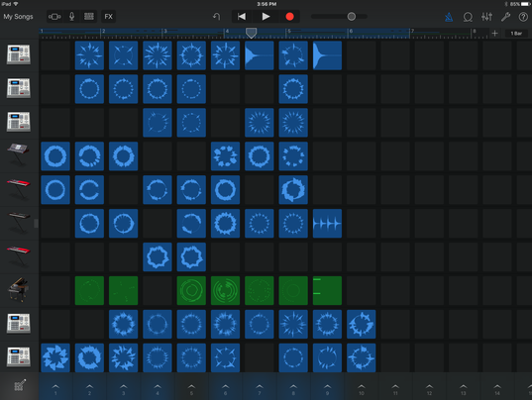Check the battery status indicator
This screenshot has width=532, height=400.
click(x=518, y=4)
